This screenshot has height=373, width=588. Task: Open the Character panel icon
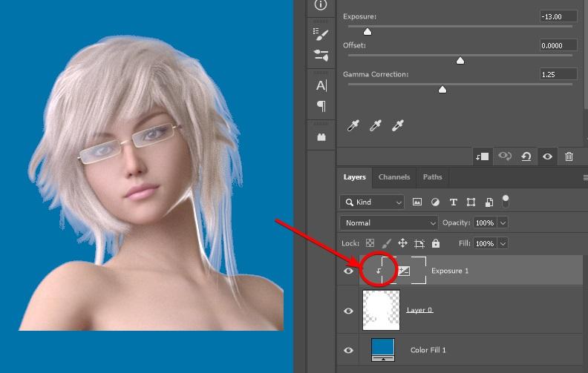pos(321,85)
